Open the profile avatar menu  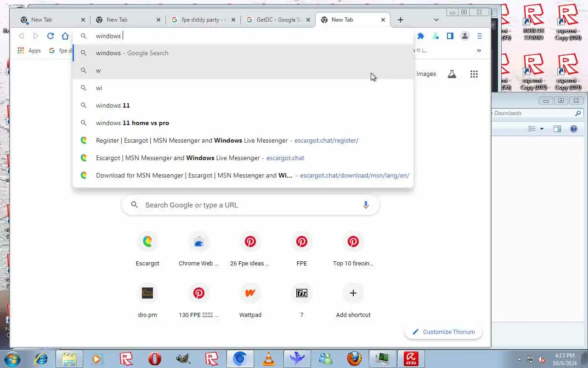tap(465, 36)
